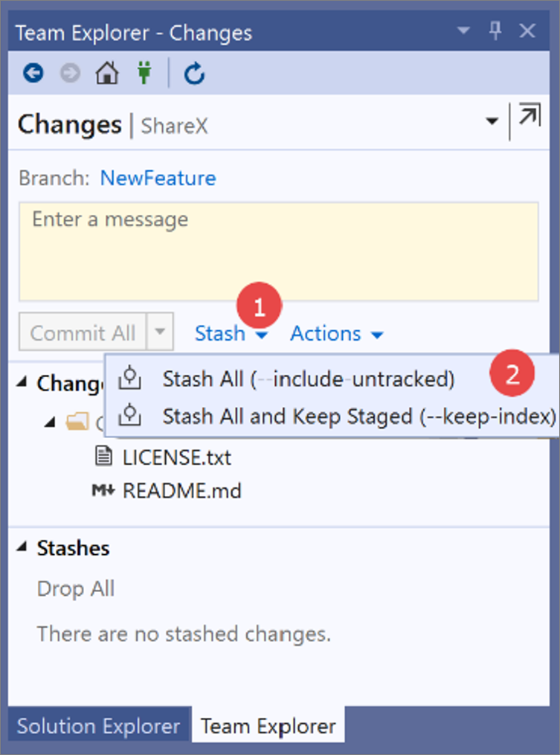The height and width of the screenshot is (755, 560).
Task: Collapse the Stashes section
Action: click(22, 547)
